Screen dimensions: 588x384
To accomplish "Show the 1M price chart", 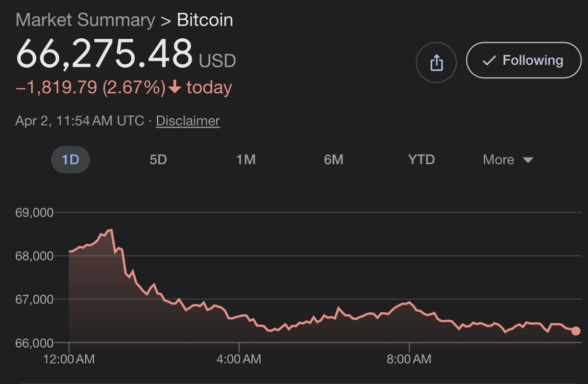I will pyautogui.click(x=246, y=160).
